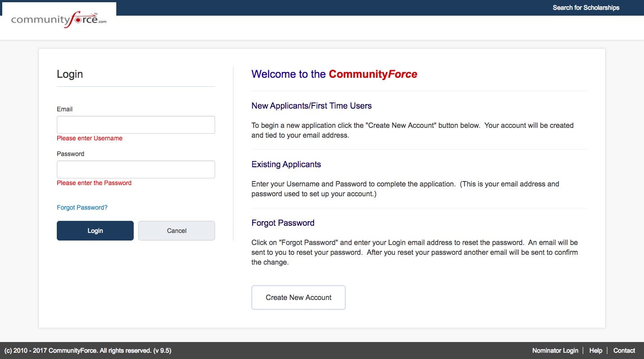Click the copyright notice text in footer
The image size is (644, 359).
(x=88, y=351)
